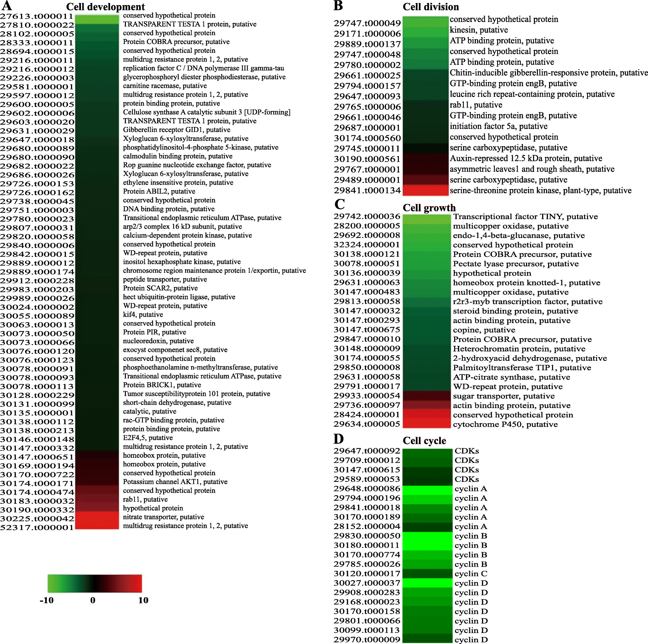Click the 'Cell development' panel title
The width and height of the screenshot is (648, 644).
tap(105, 7)
